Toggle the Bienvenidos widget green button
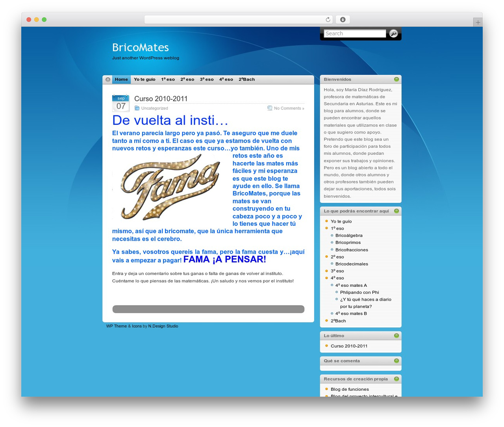Viewport: 504px width, 427px height. 397,79
